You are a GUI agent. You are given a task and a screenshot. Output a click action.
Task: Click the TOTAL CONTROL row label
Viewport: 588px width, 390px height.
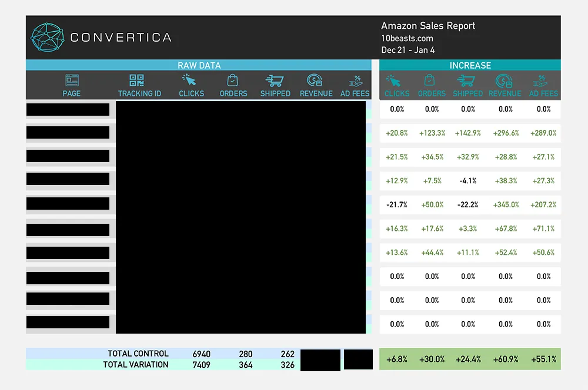click(x=138, y=354)
